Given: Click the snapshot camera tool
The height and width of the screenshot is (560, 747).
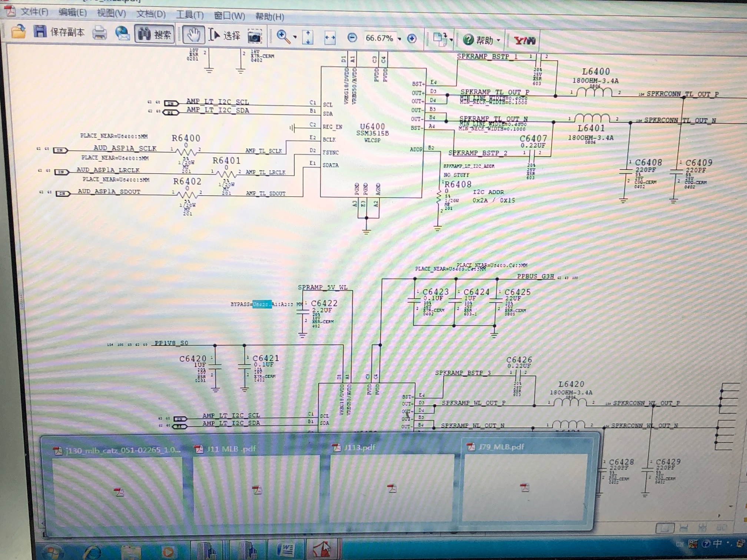Looking at the screenshot, I should (255, 37).
